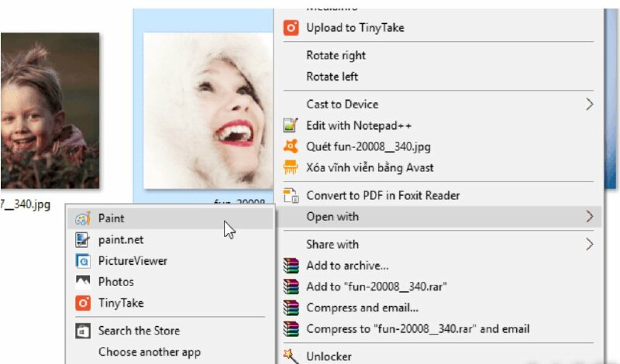This screenshot has height=364, width=620.
Task: Click the PictureViewer icon in submenu
Action: [83, 261]
